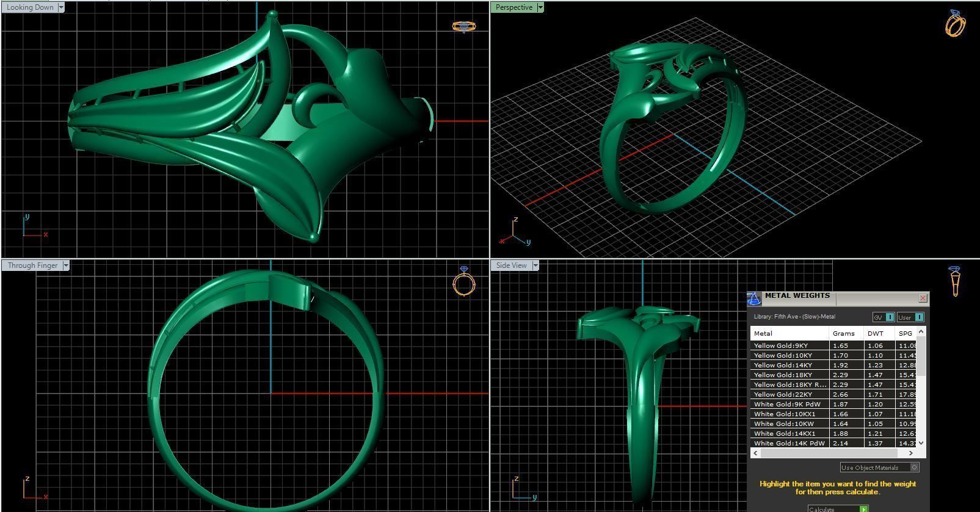Sort by the Metal column header
Screen dimensions: 980x512
point(789,333)
